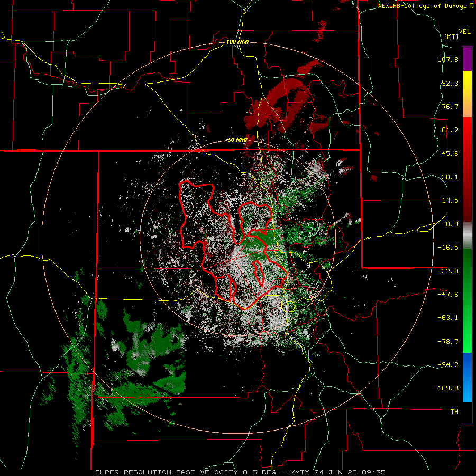
Task: Click the [KT] units label
Action: tap(452, 36)
